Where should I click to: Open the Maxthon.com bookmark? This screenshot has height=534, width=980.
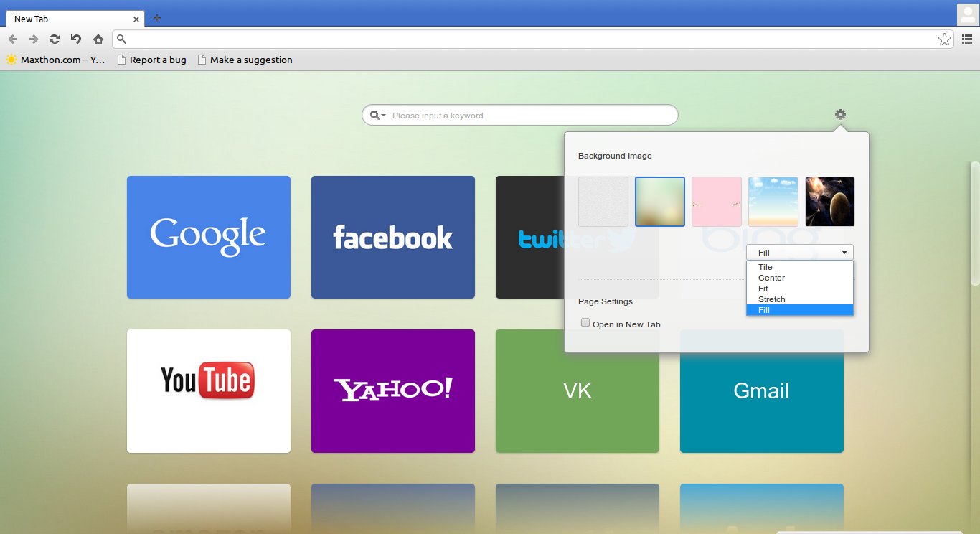click(55, 60)
